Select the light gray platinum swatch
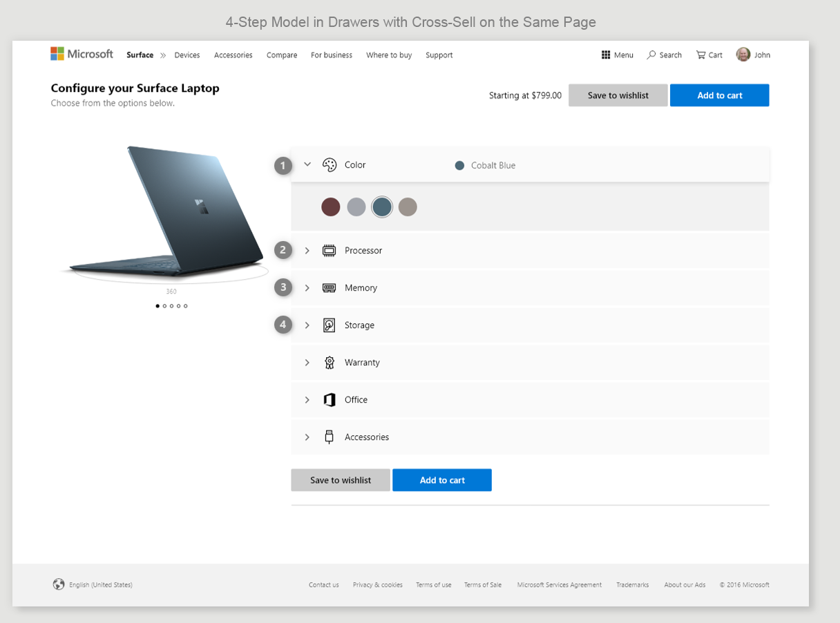Viewport: 840px width, 623px height. click(x=356, y=207)
